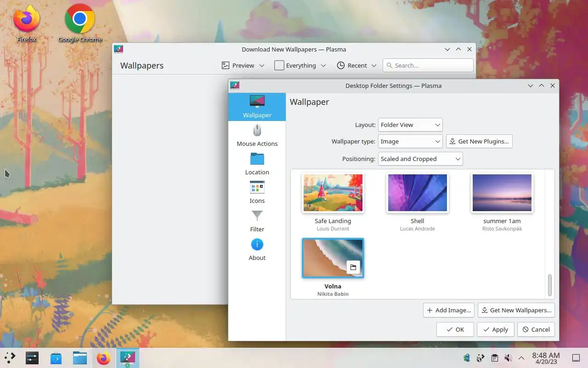588x368 pixels.
Task: Open the clipboard tray icon
Action: coord(494,358)
